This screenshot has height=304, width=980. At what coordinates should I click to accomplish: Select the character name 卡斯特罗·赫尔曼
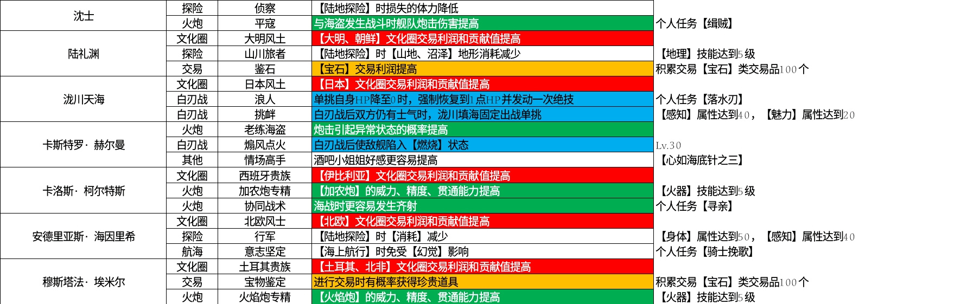click(83, 145)
